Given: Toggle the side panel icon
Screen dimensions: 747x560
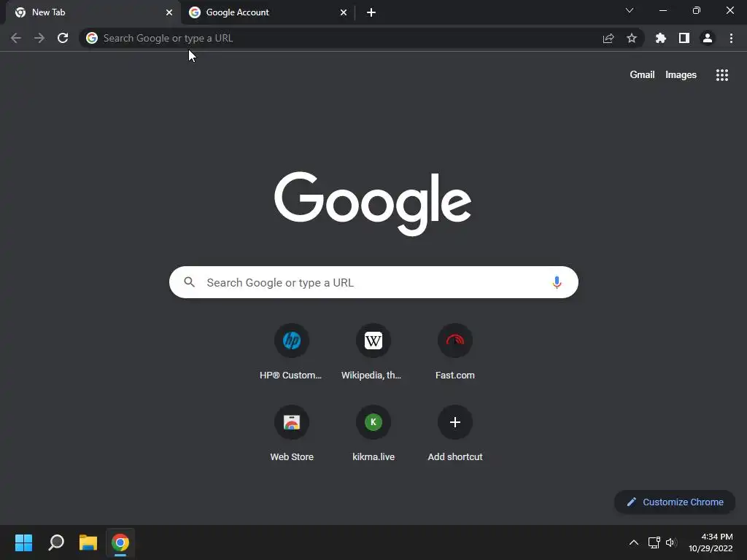Looking at the screenshot, I should [684, 38].
